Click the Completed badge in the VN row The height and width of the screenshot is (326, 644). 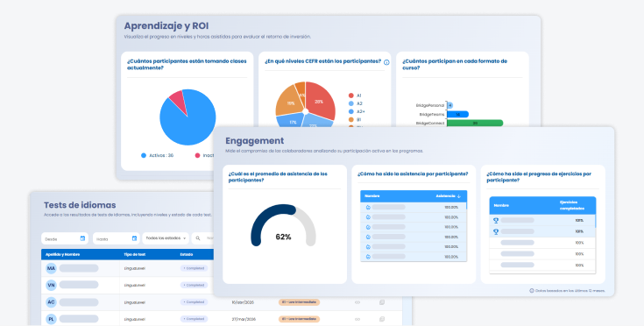pyautogui.click(x=194, y=285)
